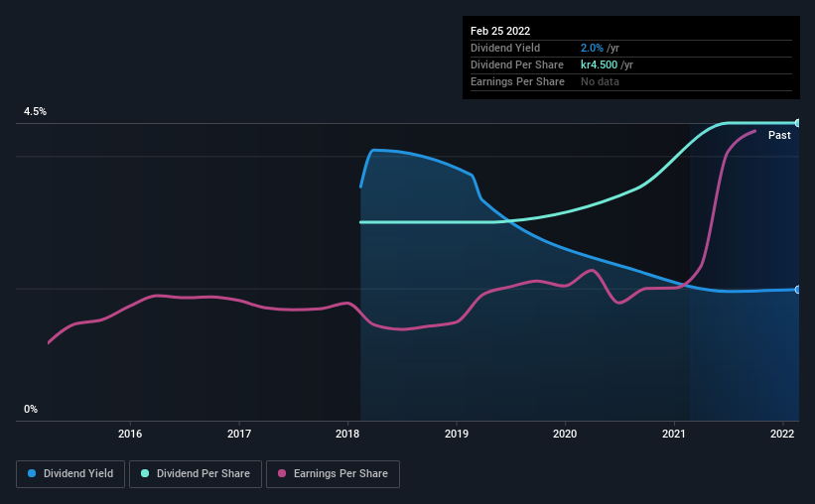This screenshot has width=815, height=504.
Task: Click the 4.5% y-axis label
Action: 35,112
